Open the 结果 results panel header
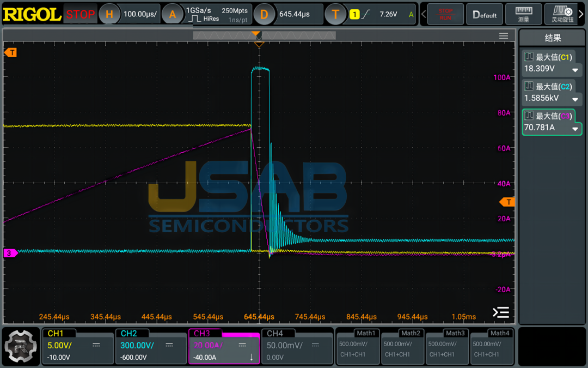588x368 pixels. pyautogui.click(x=553, y=38)
